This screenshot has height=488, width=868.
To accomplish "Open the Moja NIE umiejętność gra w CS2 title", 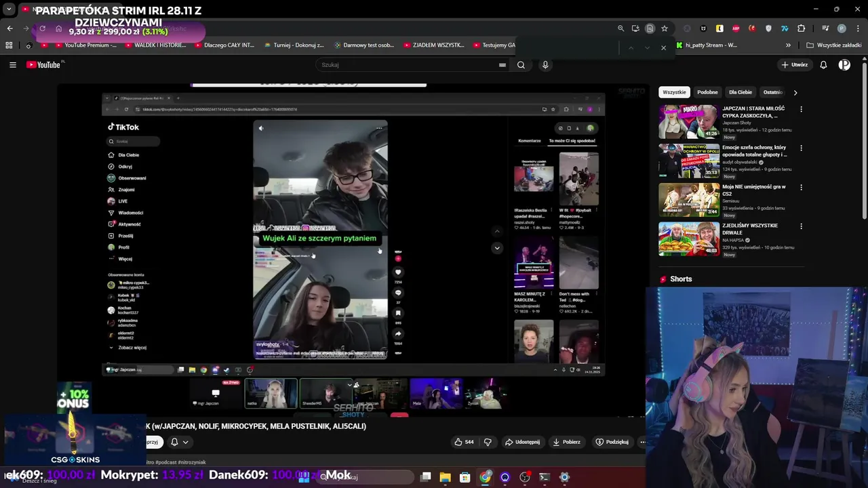I will pos(754,190).
